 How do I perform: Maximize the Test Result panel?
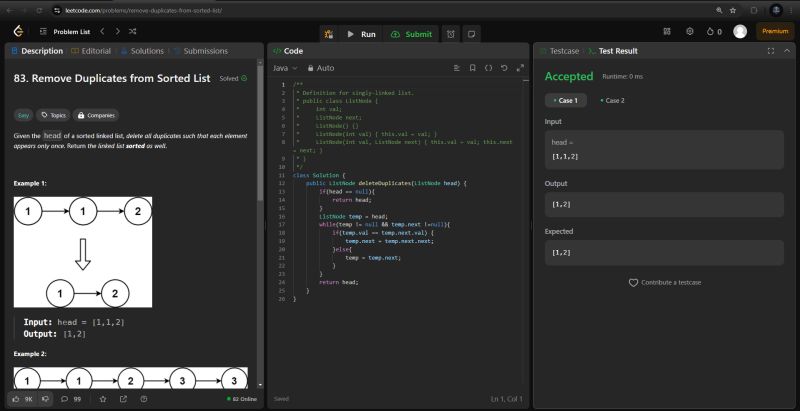click(771, 51)
